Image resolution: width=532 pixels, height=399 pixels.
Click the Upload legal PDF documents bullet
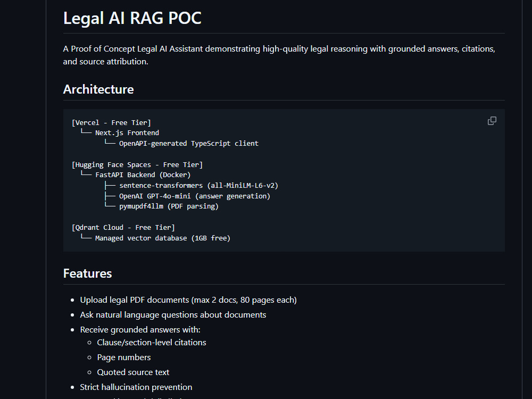click(x=188, y=300)
